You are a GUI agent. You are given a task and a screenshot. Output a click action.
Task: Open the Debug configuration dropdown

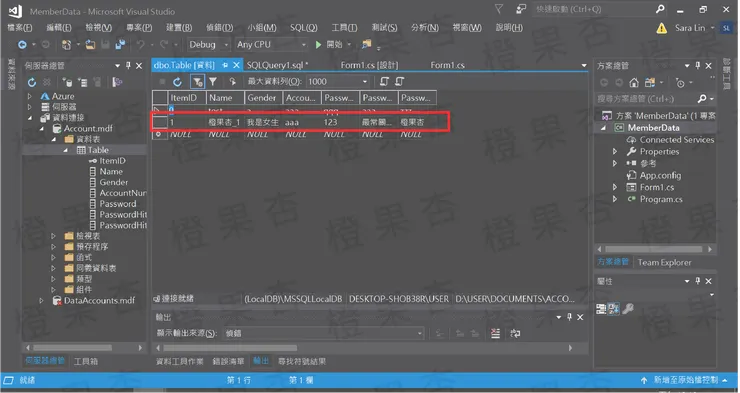click(209, 44)
